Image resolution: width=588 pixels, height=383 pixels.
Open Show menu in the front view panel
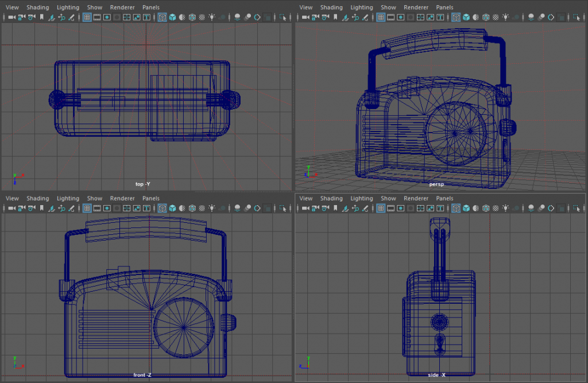95,199
